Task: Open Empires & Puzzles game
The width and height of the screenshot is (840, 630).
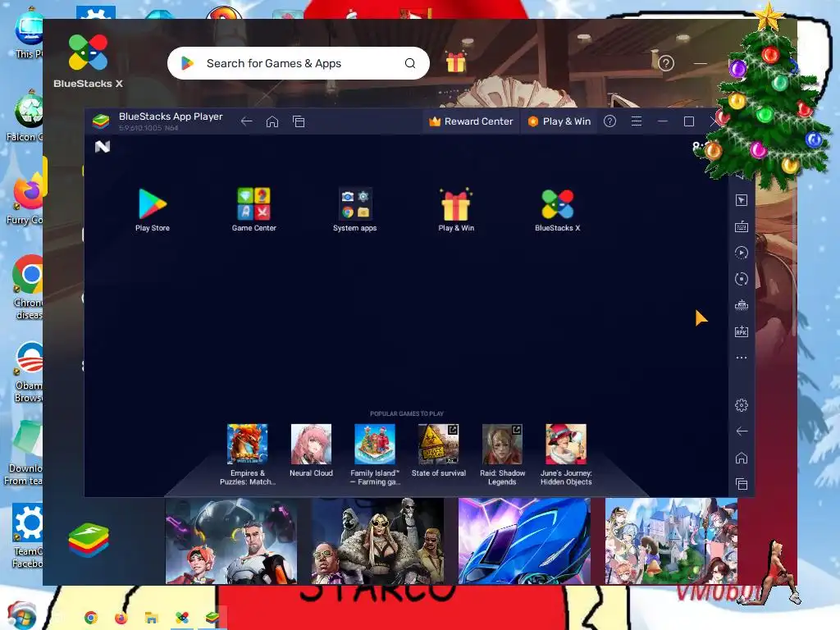Action: point(247,444)
